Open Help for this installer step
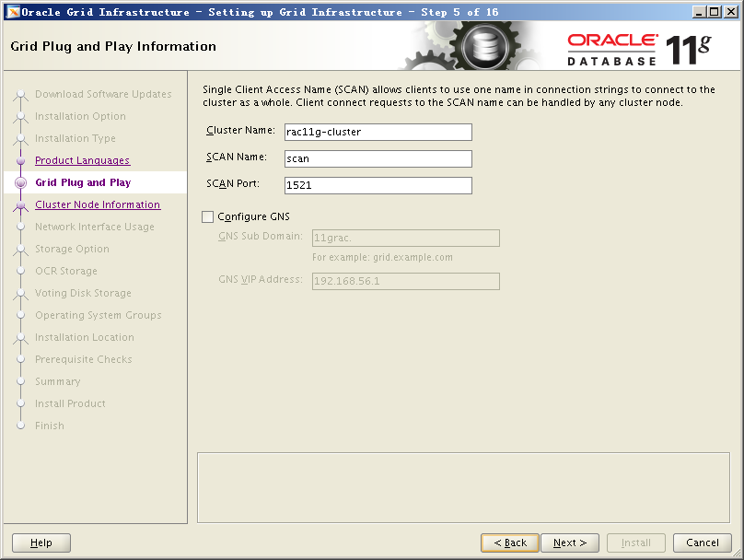Viewport: 744px width, 560px height. pyautogui.click(x=41, y=542)
